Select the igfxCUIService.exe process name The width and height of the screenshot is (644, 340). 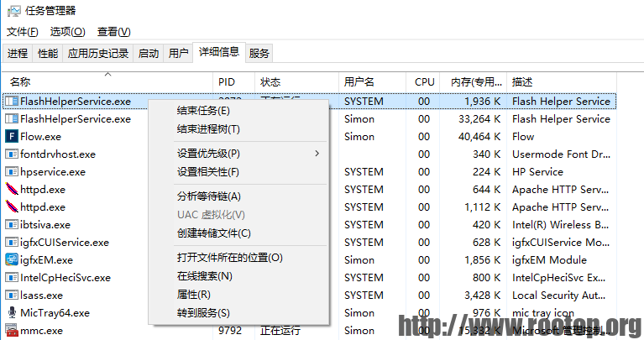click(65, 243)
